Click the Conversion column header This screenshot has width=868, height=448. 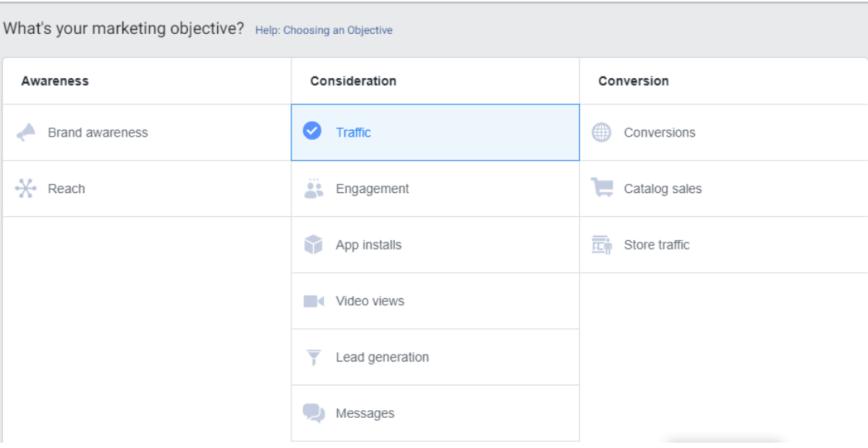point(633,81)
